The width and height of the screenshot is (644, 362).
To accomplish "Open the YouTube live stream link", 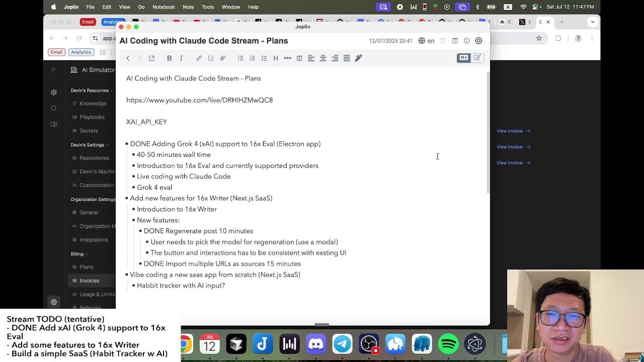I will tap(199, 100).
